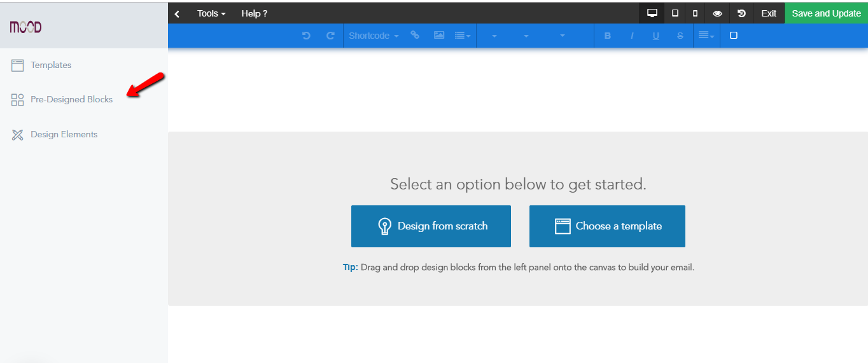The width and height of the screenshot is (868, 363).
Task: Switch to tablet preview mode
Action: pyautogui.click(x=675, y=13)
